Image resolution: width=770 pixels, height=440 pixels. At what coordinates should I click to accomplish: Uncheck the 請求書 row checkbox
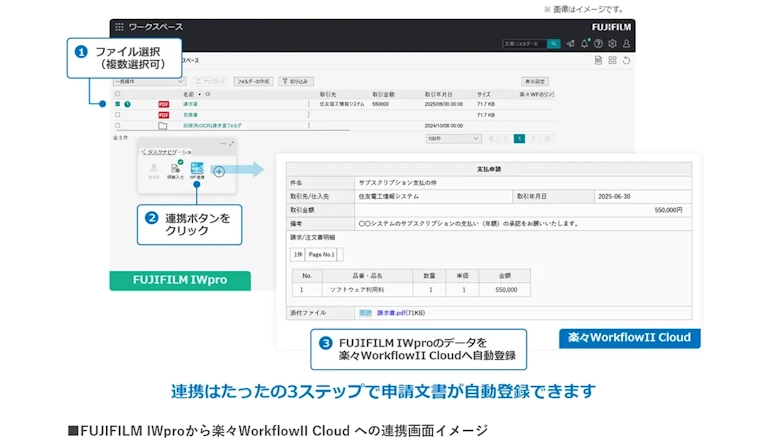117,104
